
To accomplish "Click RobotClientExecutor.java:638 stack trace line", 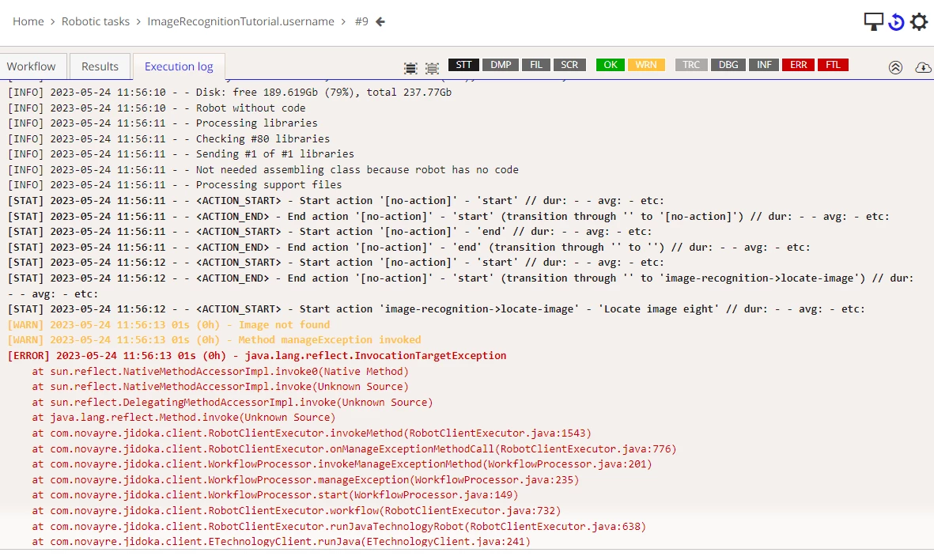I will pyautogui.click(x=339, y=526).
